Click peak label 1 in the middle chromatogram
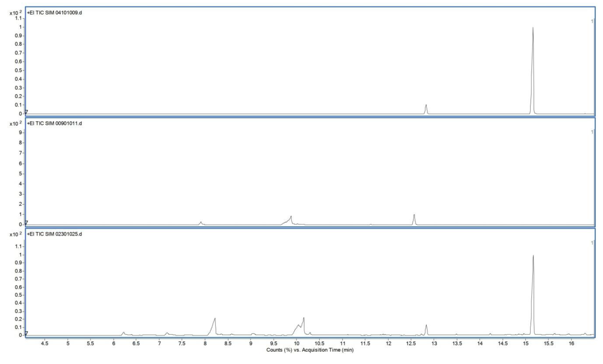 click(x=592, y=131)
